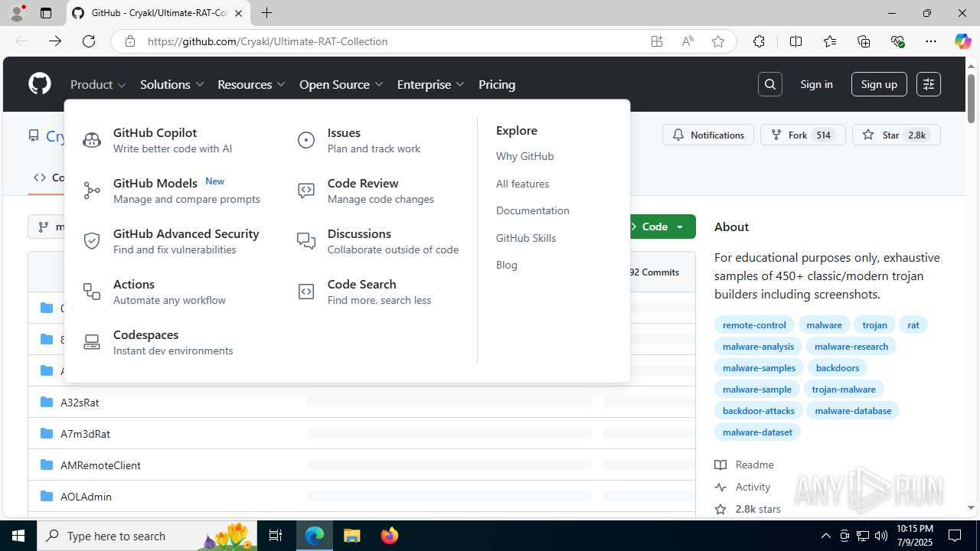
Task: Click Sign in link
Action: [816, 84]
